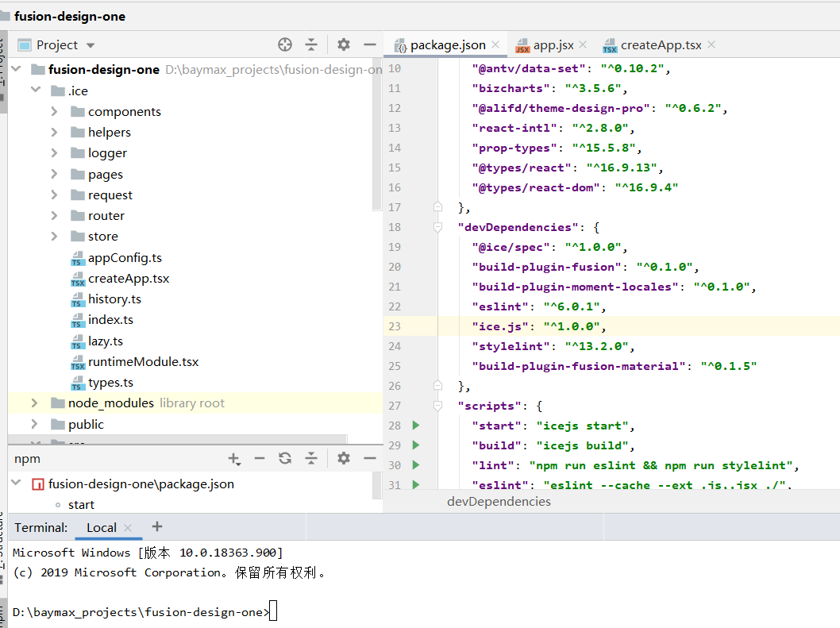This screenshot has width=840, height=628.
Task: Click the npm panel add plus icon
Action: coord(233,458)
